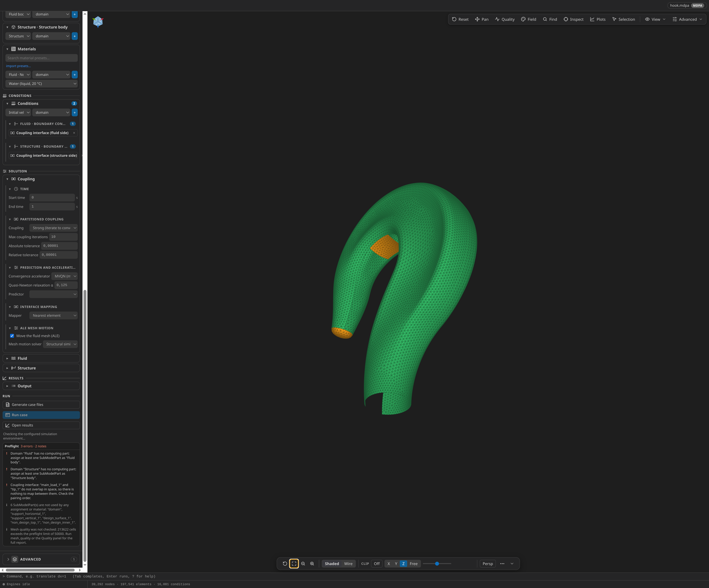This screenshot has height=588, width=709.
Task: Click the Run case button
Action: tap(41, 415)
